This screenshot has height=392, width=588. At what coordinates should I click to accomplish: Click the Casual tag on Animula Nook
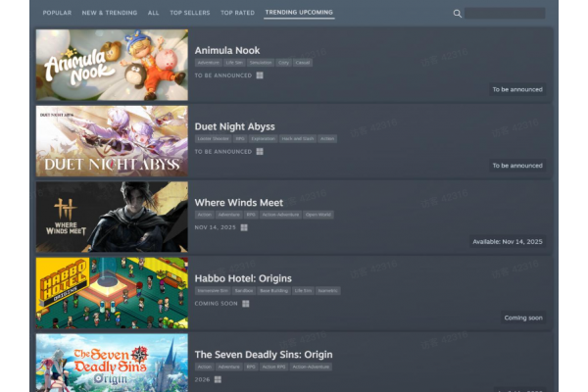coord(303,63)
